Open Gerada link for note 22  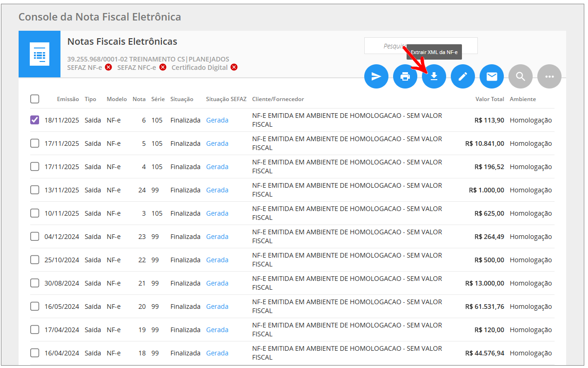click(217, 260)
